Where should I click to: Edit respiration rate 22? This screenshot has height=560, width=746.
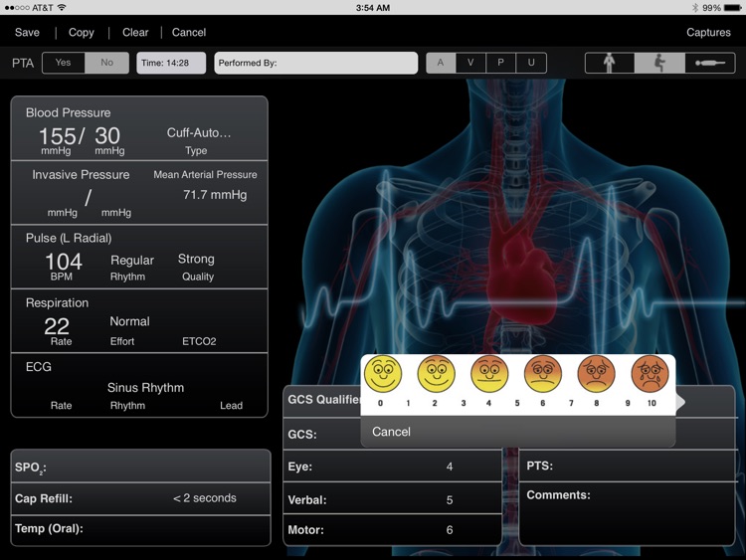(57, 326)
